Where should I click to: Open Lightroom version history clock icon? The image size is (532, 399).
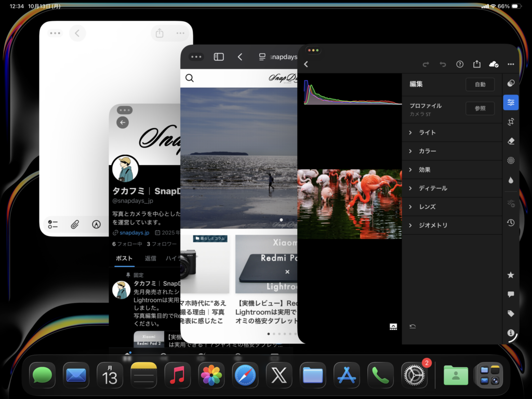coord(511,222)
